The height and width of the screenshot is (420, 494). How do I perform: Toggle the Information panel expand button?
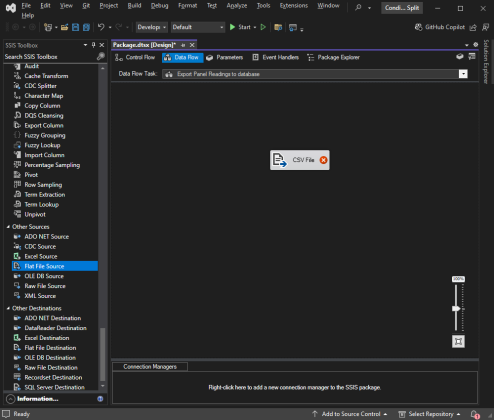tap(11, 399)
